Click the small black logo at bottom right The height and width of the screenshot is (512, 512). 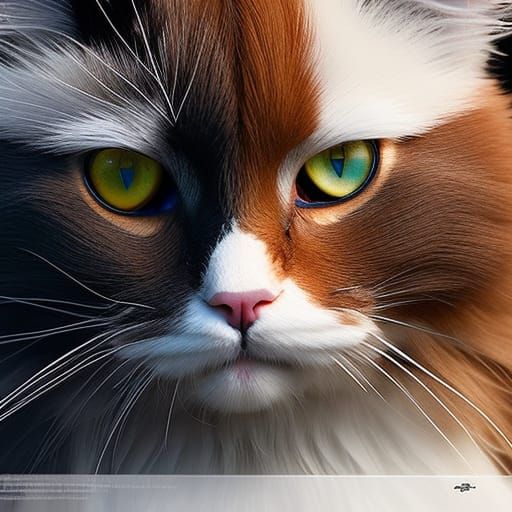(464, 488)
